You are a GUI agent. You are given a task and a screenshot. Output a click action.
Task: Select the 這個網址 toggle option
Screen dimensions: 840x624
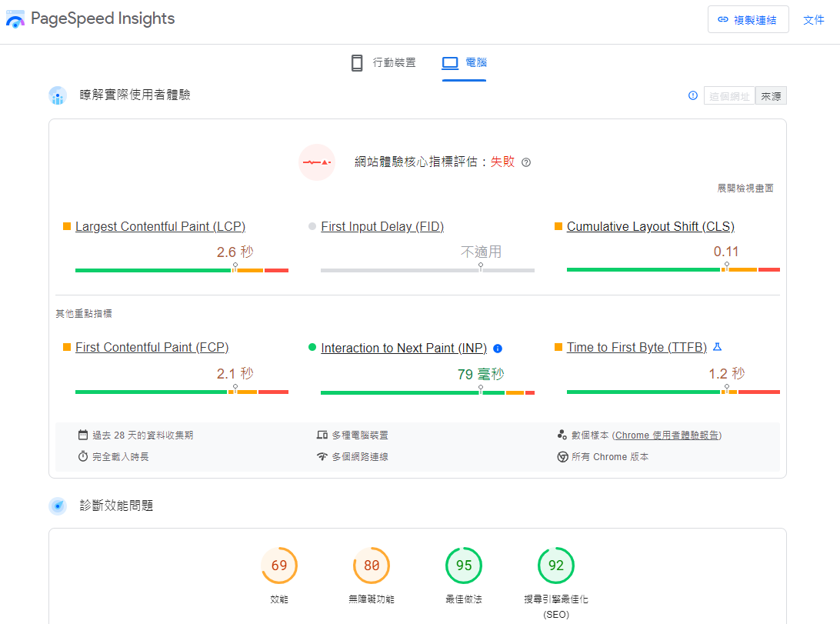coord(729,96)
